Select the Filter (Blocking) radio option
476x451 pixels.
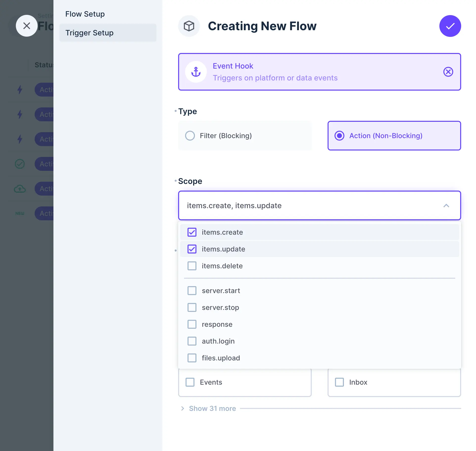pyautogui.click(x=190, y=136)
